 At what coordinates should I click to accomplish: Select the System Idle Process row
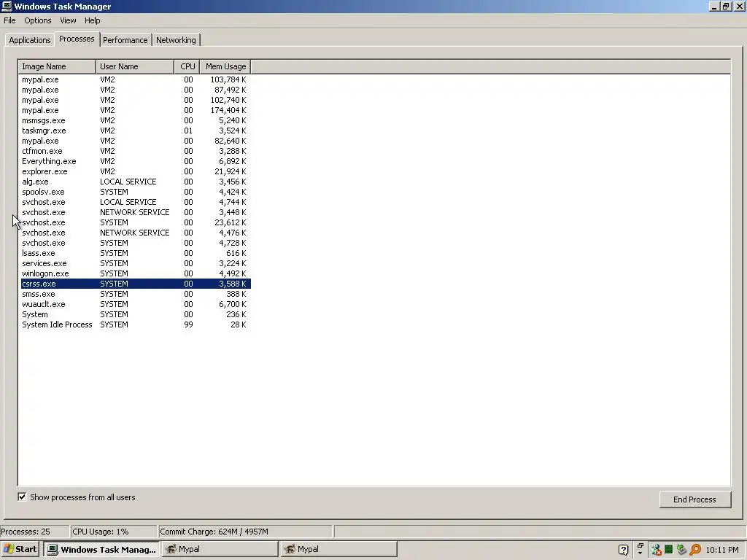tap(135, 324)
